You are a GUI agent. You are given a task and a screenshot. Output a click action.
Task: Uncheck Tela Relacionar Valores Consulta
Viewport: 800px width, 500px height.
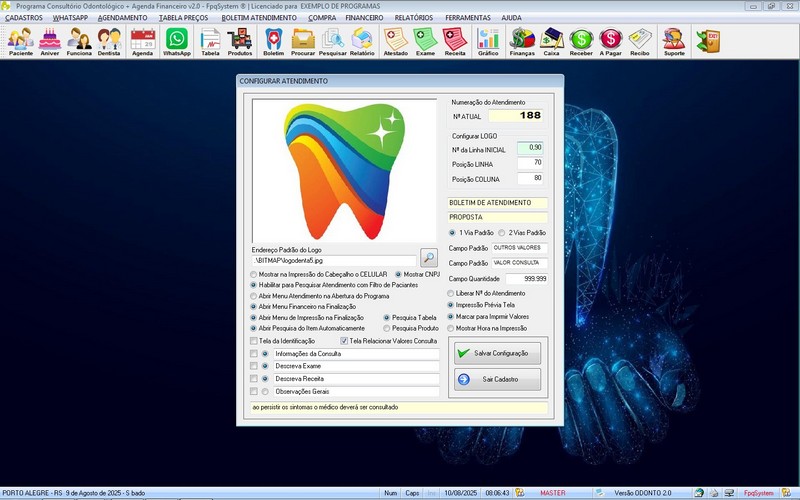344,341
